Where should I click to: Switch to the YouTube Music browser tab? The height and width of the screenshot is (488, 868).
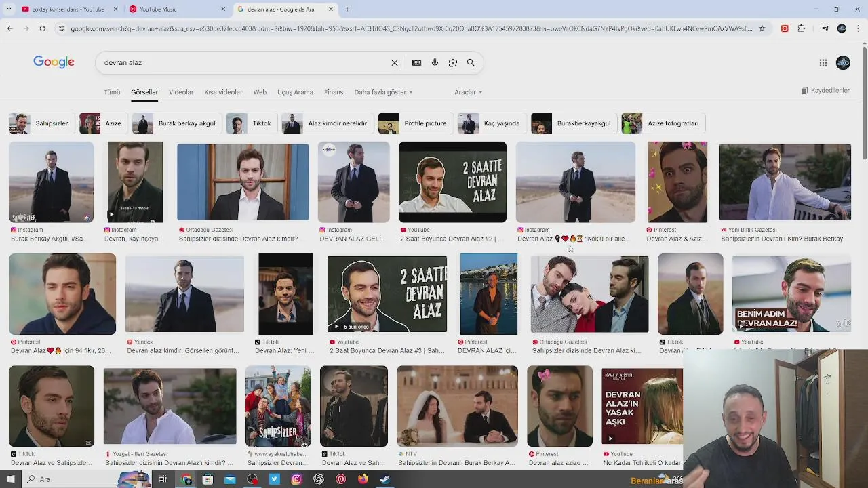tap(178, 9)
